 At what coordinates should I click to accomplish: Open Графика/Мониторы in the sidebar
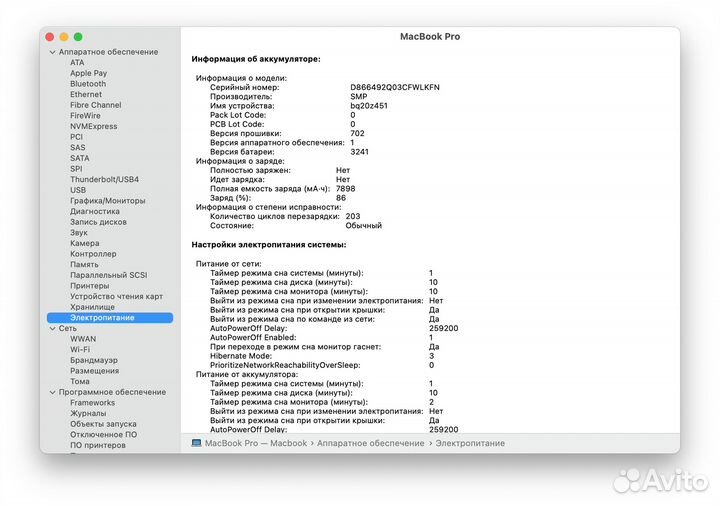click(107, 201)
